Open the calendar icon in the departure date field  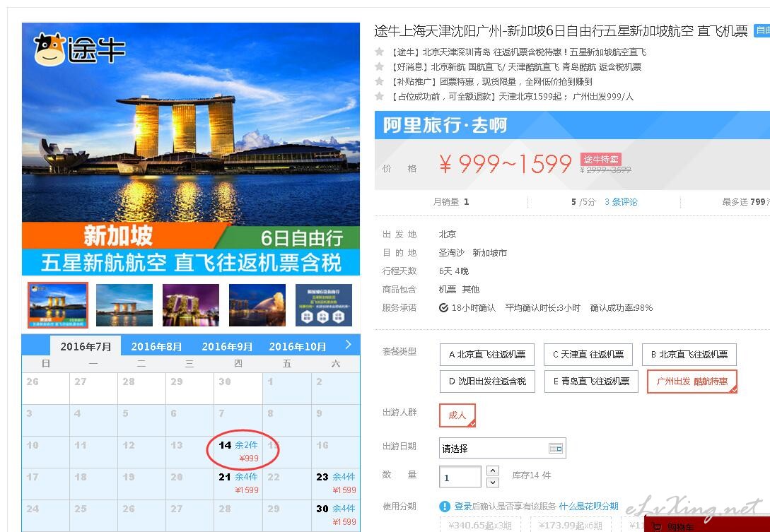pyautogui.click(x=555, y=448)
